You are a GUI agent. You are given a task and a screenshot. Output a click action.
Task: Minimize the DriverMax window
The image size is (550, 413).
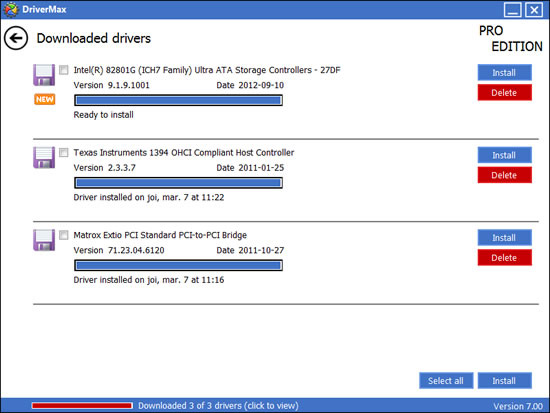(x=512, y=9)
